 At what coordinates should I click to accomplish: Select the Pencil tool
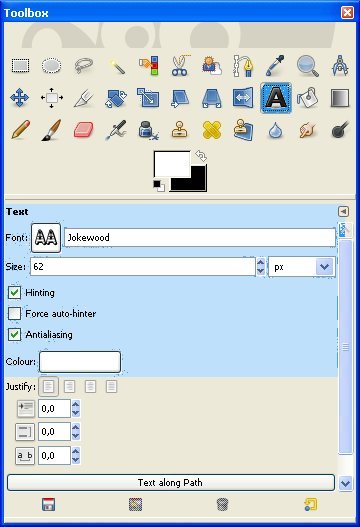20,129
